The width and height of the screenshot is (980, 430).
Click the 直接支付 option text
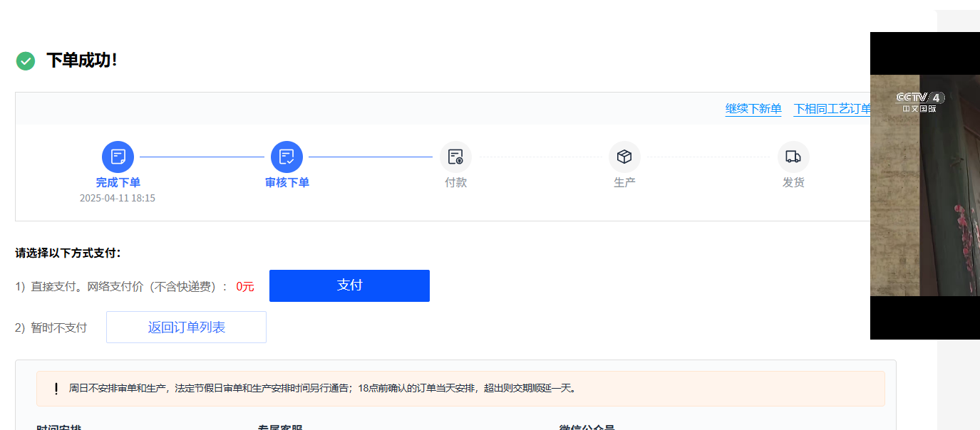pos(123,286)
